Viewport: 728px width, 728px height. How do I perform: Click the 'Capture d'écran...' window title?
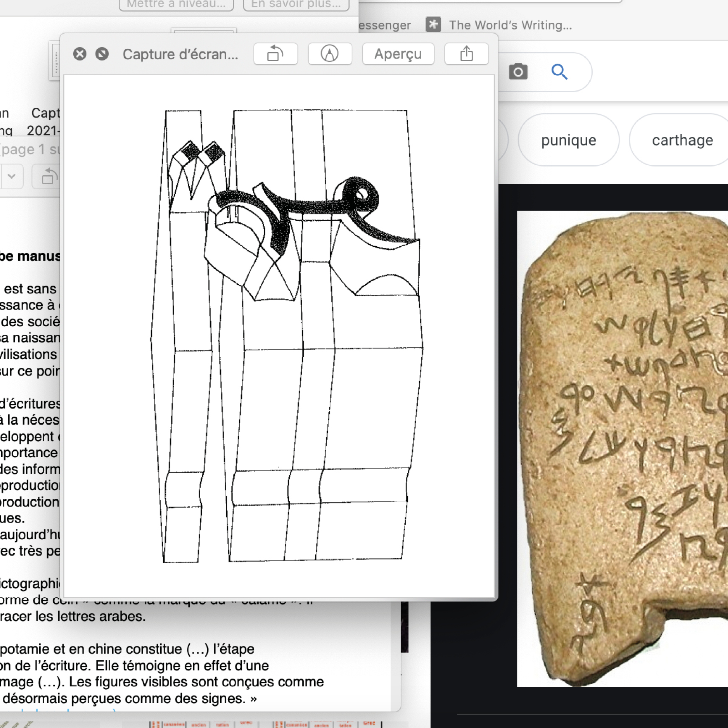click(x=180, y=54)
